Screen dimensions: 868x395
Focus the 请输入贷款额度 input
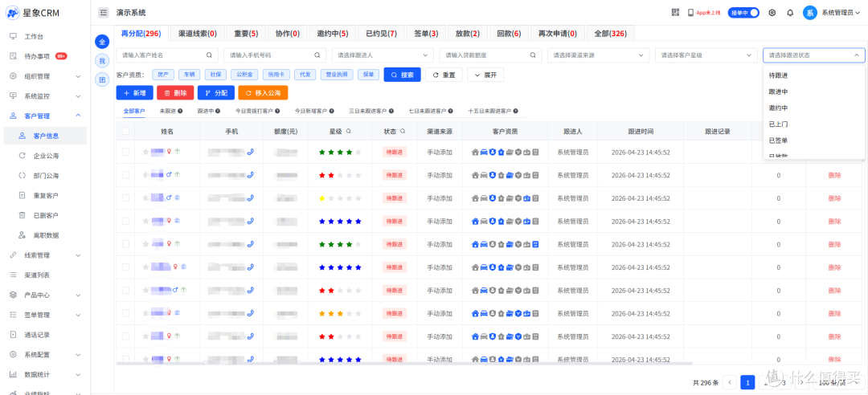click(x=490, y=55)
